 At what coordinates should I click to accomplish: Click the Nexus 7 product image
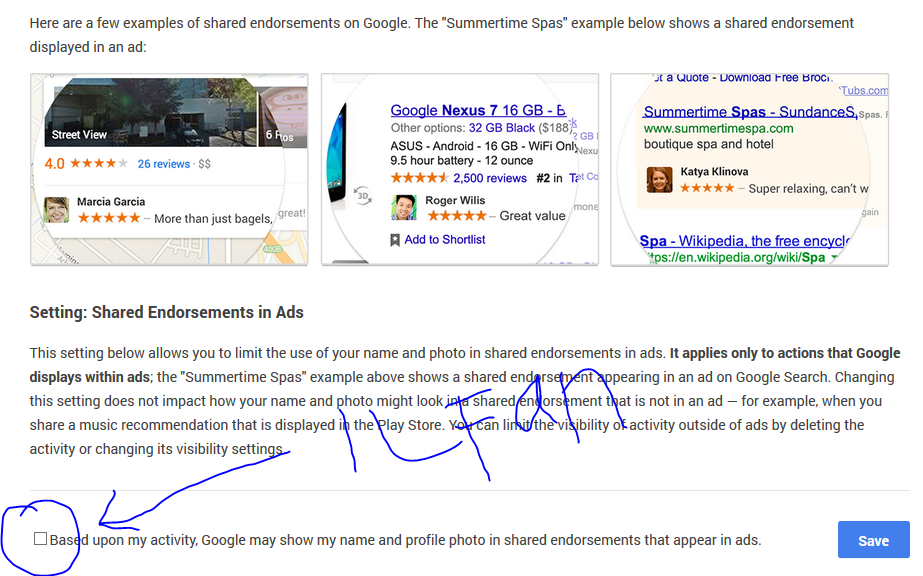tap(337, 154)
